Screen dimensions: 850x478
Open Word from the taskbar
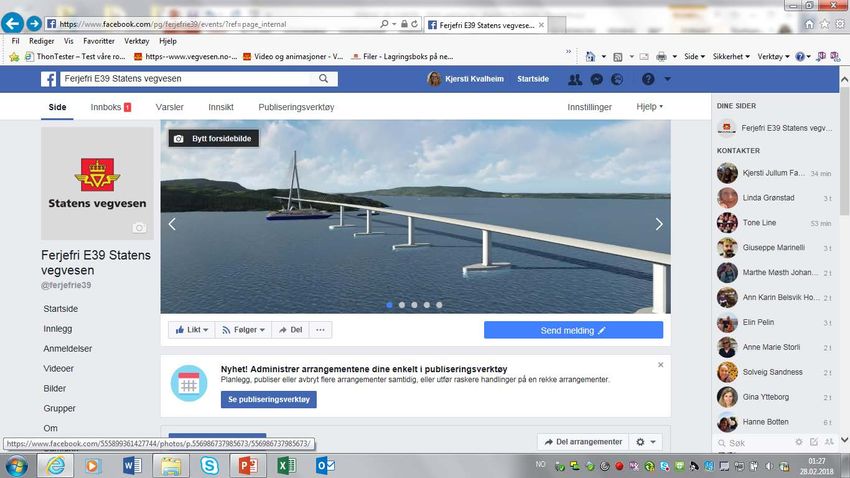point(132,466)
